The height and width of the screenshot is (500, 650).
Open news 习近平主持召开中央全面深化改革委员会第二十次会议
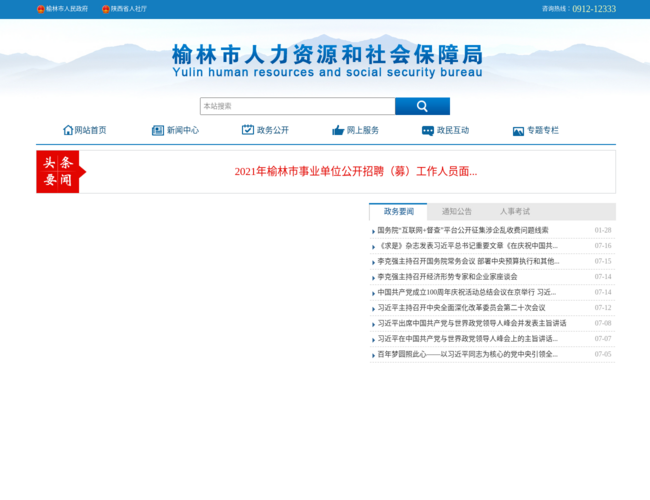click(461, 308)
